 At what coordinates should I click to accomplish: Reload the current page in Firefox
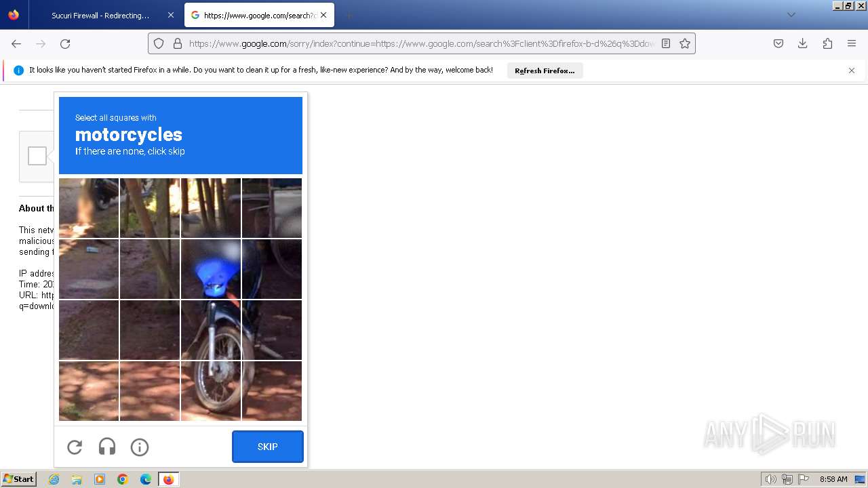tap(65, 43)
